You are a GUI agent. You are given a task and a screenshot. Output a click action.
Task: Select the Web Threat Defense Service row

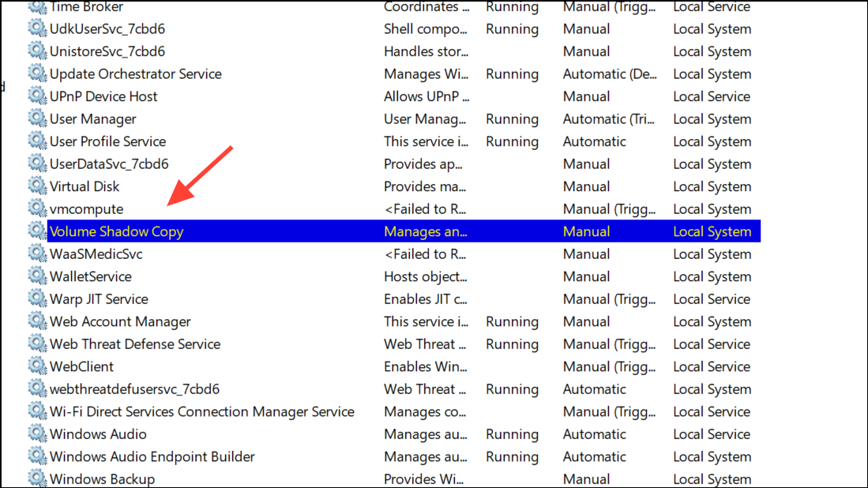tap(135, 344)
